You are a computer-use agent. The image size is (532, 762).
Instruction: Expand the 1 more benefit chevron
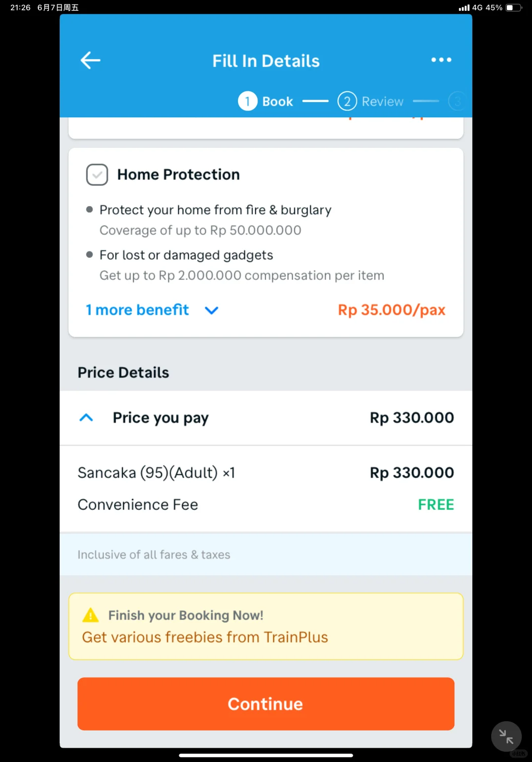211,311
